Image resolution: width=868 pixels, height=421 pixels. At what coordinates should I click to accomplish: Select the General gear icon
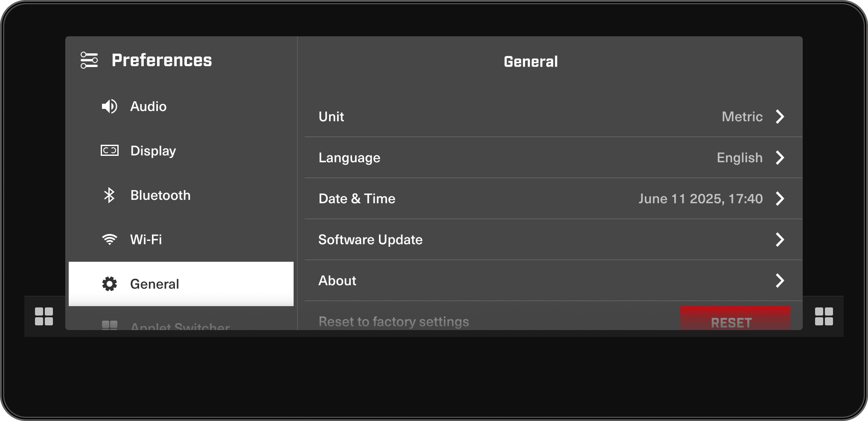(x=109, y=284)
